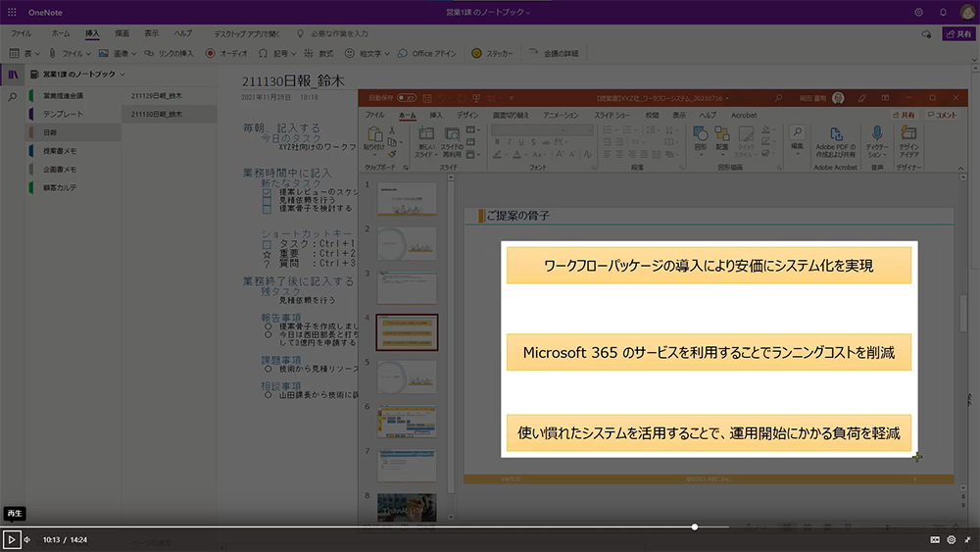Viewport: 980px width, 552px height.
Task: Open PowerPoint Acrobat ribbon tab
Action: point(744,115)
